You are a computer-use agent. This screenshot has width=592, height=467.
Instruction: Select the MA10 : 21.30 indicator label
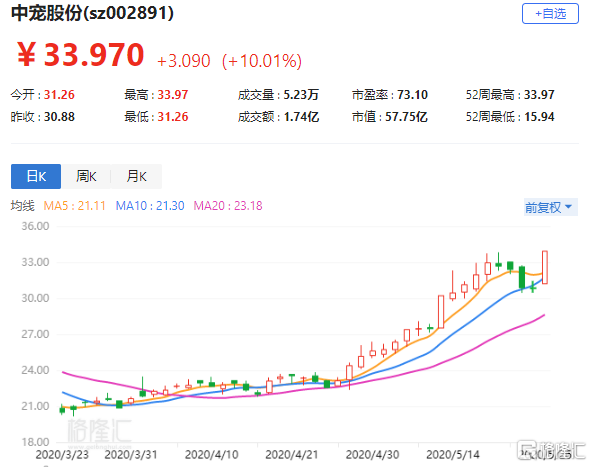click(150, 206)
